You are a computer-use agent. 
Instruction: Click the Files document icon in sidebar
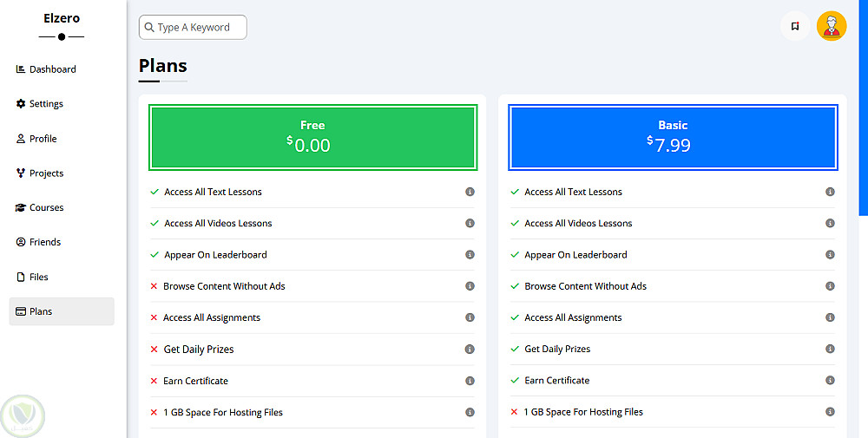(x=21, y=278)
